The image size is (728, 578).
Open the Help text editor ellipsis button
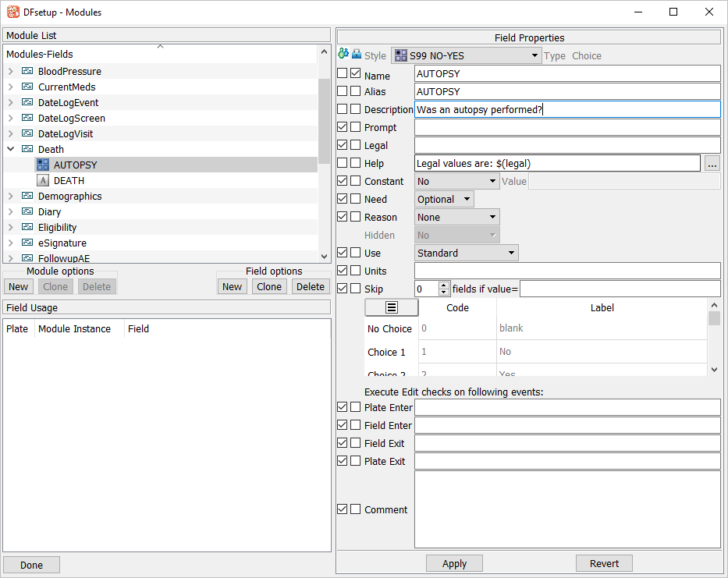(711, 163)
